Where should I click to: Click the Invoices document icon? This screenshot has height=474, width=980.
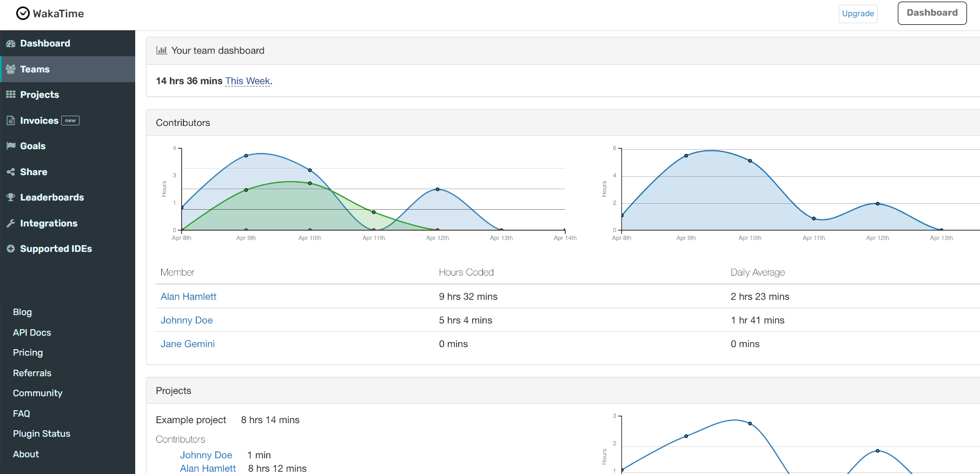coord(11,121)
